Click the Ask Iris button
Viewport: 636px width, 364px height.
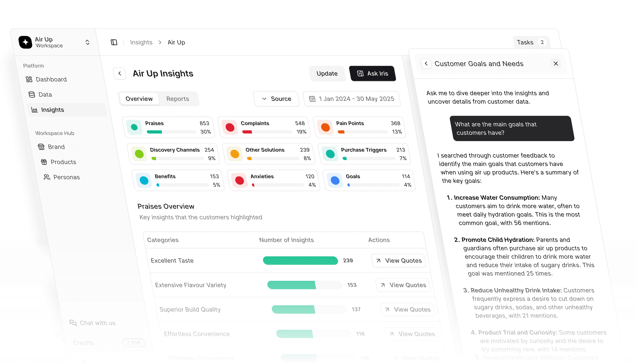coord(373,73)
